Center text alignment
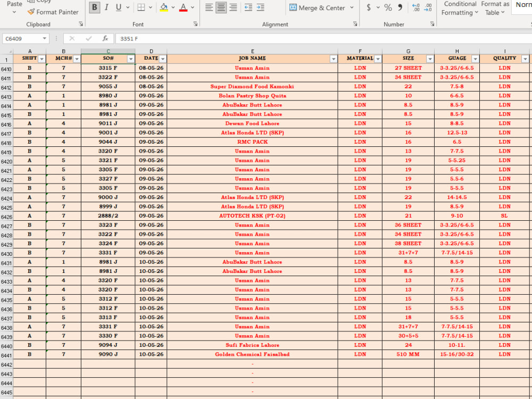This screenshot has width=532, height=399. 221,7
